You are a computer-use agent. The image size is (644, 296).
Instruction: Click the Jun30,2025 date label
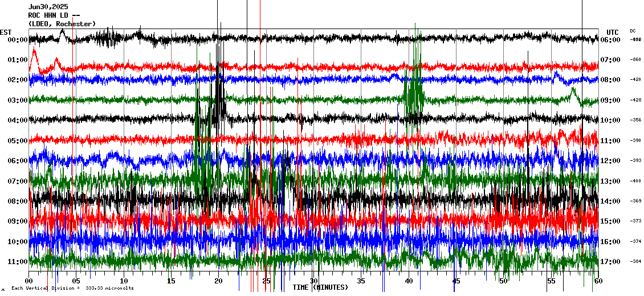click(48, 7)
